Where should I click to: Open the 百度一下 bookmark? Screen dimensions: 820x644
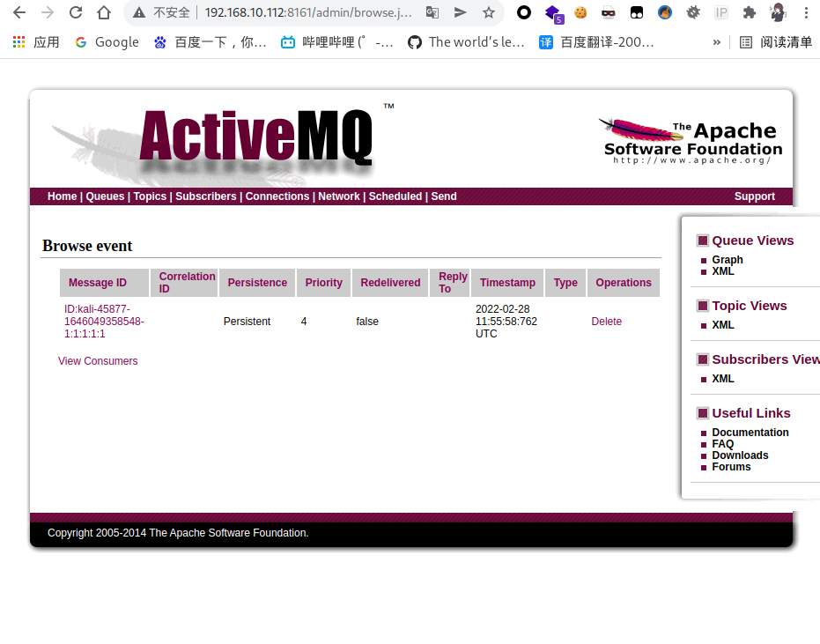[211, 42]
